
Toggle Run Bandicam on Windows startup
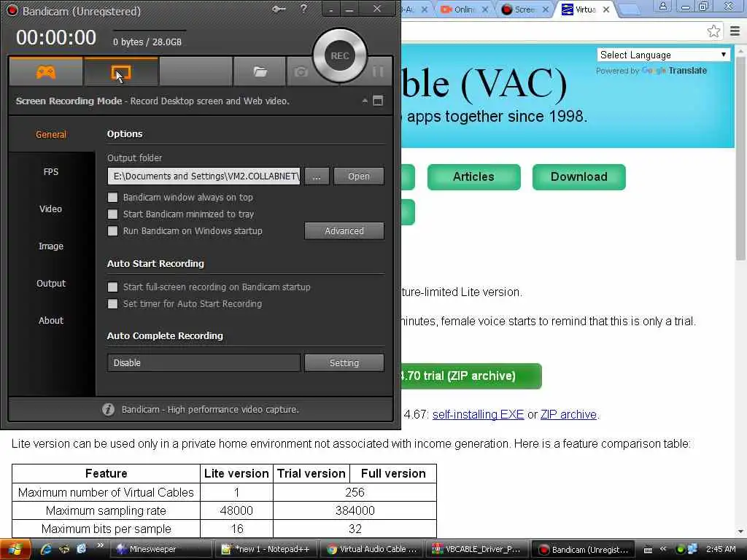(113, 231)
